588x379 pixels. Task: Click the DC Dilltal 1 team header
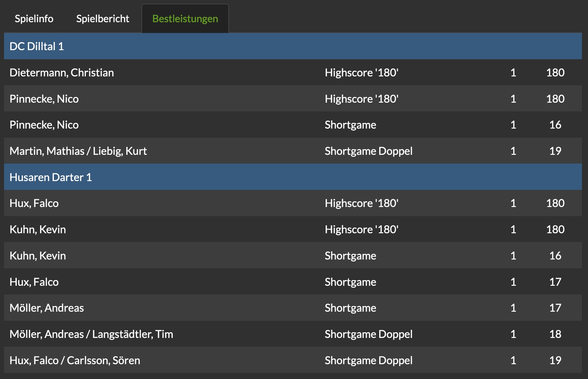[293, 46]
